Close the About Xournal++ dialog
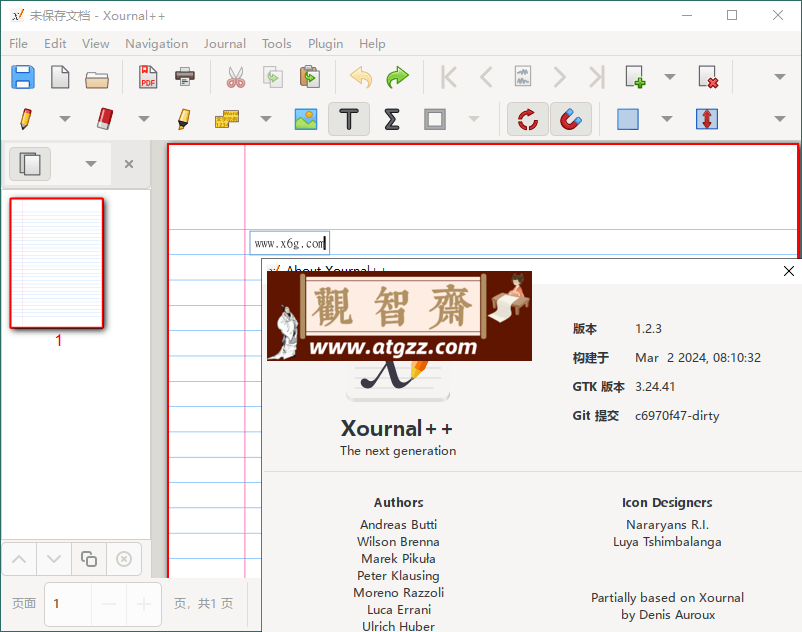The width and height of the screenshot is (802, 632). tap(789, 271)
